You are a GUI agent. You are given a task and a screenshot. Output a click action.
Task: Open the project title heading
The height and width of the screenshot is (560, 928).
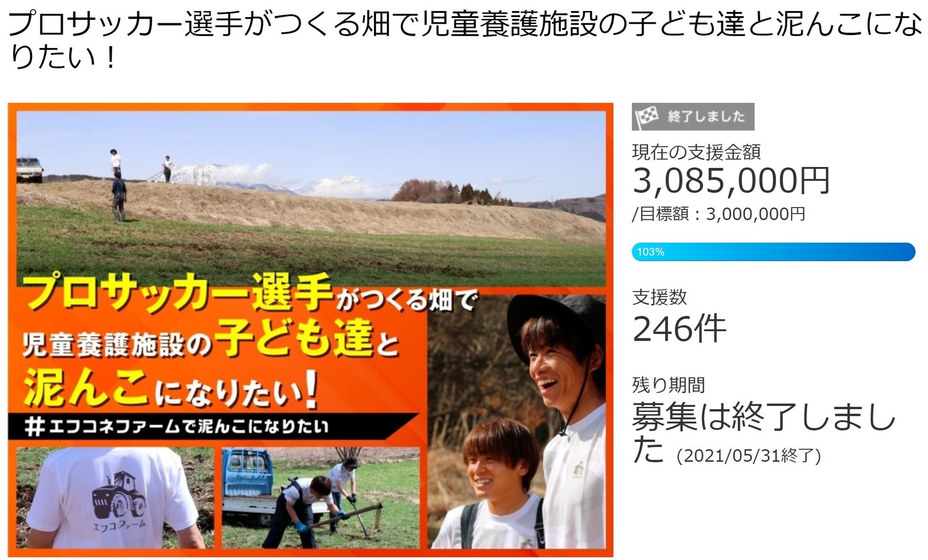pos(464,41)
